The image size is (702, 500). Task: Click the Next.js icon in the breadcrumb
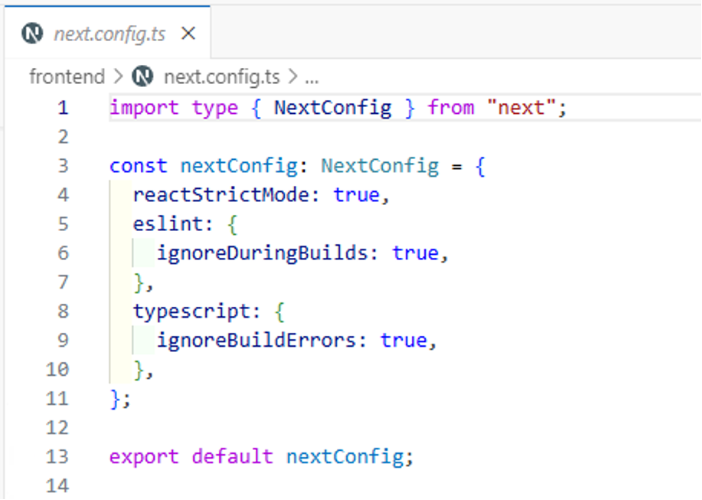(142, 76)
